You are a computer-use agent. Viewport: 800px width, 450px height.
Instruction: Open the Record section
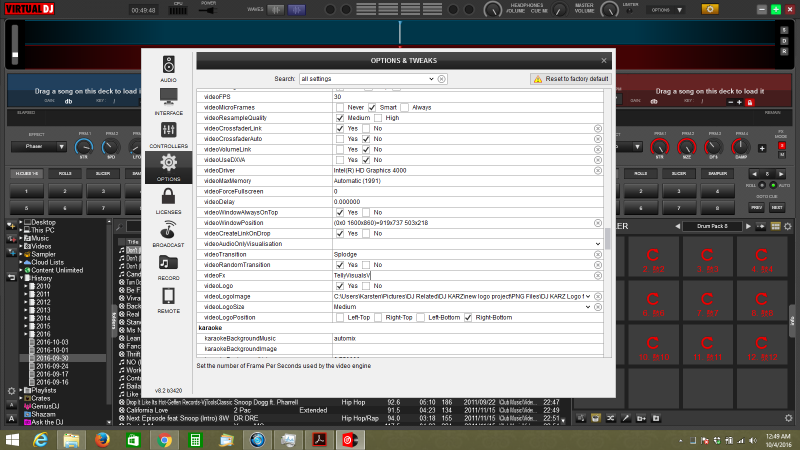[168, 266]
